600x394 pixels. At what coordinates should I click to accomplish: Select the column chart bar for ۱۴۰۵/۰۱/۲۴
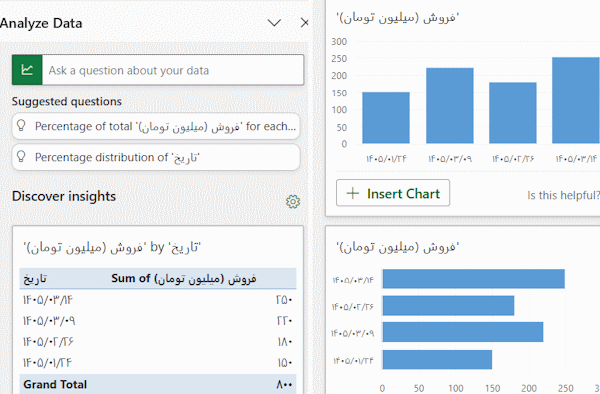(386, 118)
